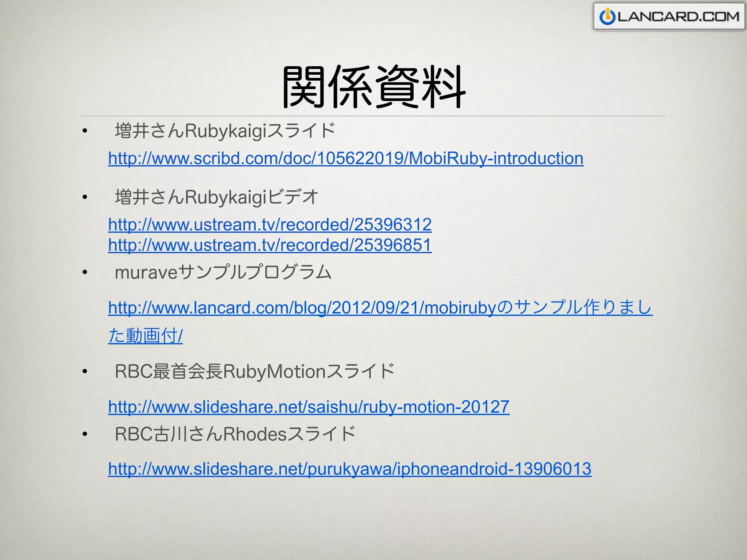
Task: Click the text 増井さんRubykaigiスライド
Action: tap(225, 131)
